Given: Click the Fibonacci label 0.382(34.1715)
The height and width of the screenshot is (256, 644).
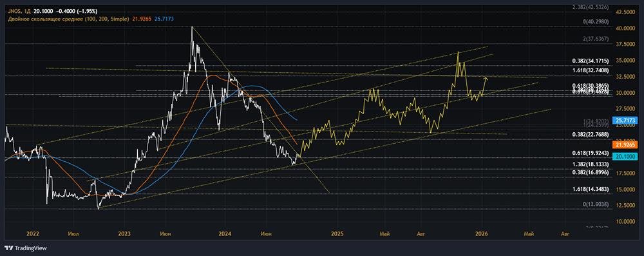Looking at the screenshot, I should (590, 61).
